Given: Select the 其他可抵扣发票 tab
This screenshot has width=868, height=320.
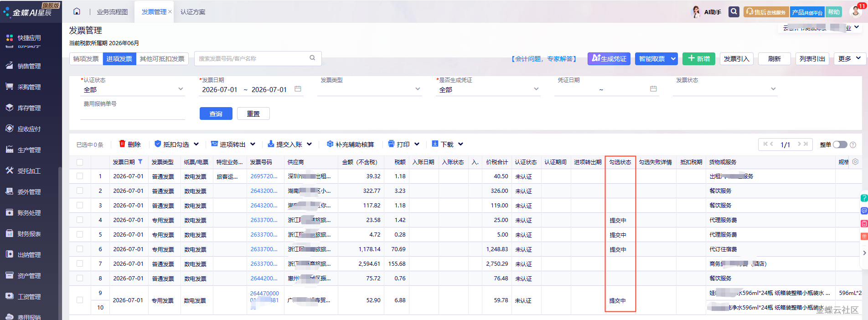Looking at the screenshot, I should (162, 59).
